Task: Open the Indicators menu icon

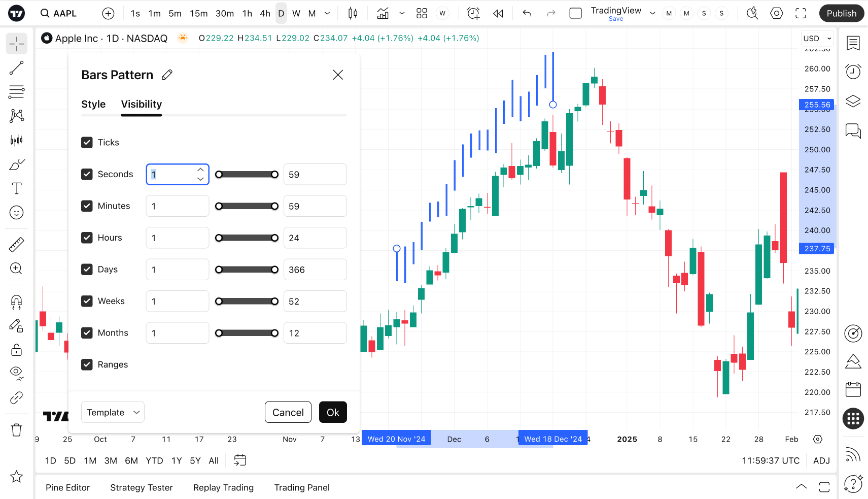Action: [x=383, y=14]
